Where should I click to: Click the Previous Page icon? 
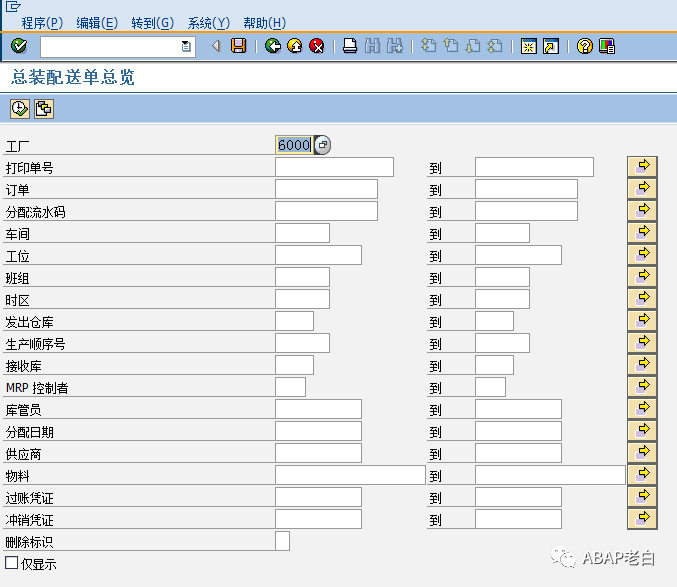tap(451, 46)
